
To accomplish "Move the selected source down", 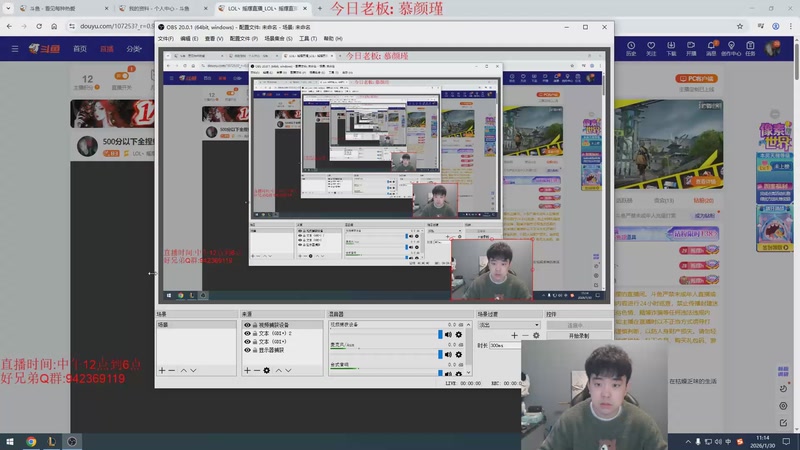I will tap(288, 370).
